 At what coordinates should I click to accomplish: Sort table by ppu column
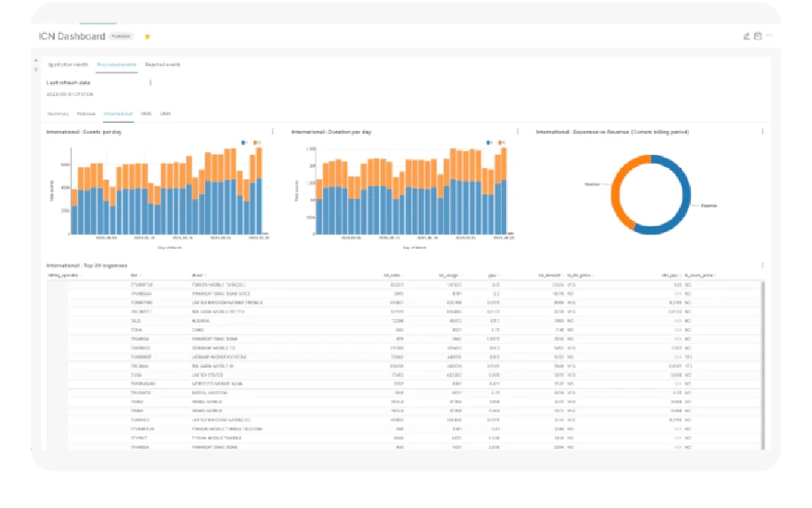pos(493,275)
